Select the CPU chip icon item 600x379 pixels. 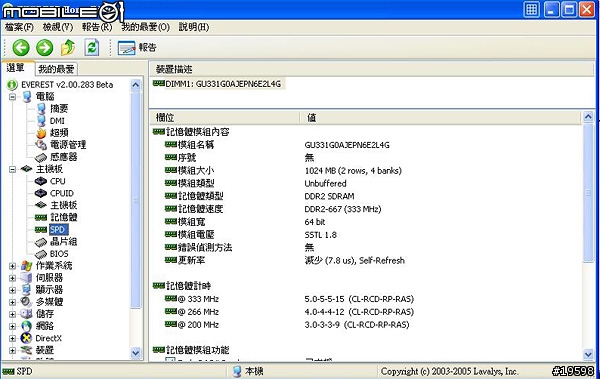pyautogui.click(x=41, y=181)
